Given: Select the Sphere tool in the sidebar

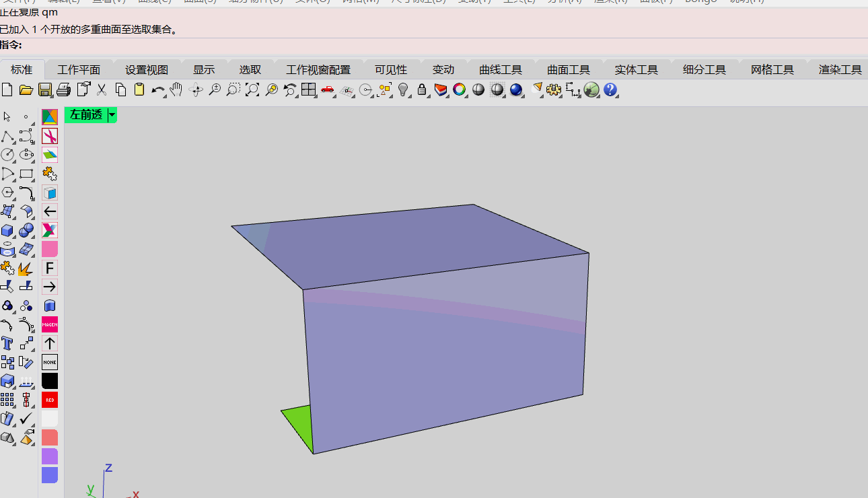Looking at the screenshot, I should pyautogui.click(x=27, y=230).
